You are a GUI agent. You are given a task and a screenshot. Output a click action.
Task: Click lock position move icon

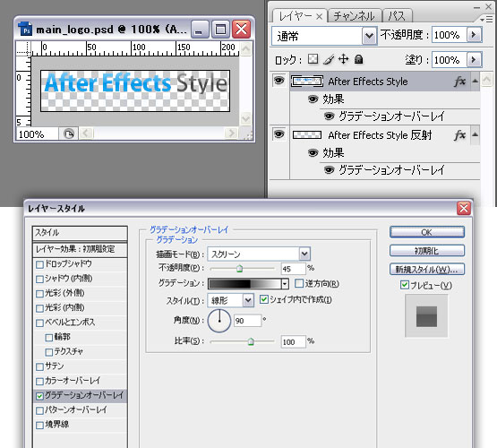point(344,59)
